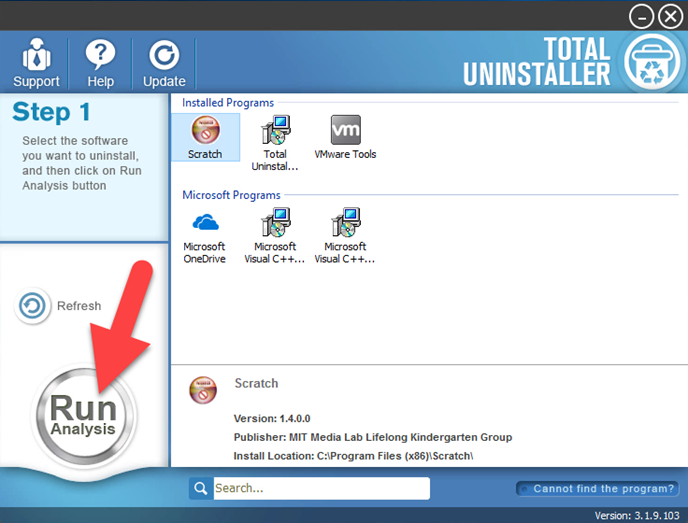This screenshot has height=523, width=688.
Task: Click the Update refresh icon
Action: point(164,55)
